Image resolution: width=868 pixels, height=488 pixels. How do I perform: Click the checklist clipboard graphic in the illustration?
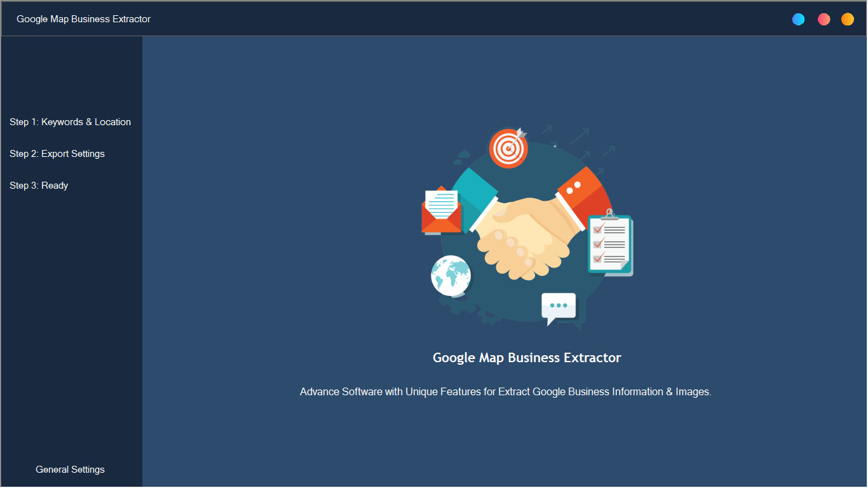609,245
